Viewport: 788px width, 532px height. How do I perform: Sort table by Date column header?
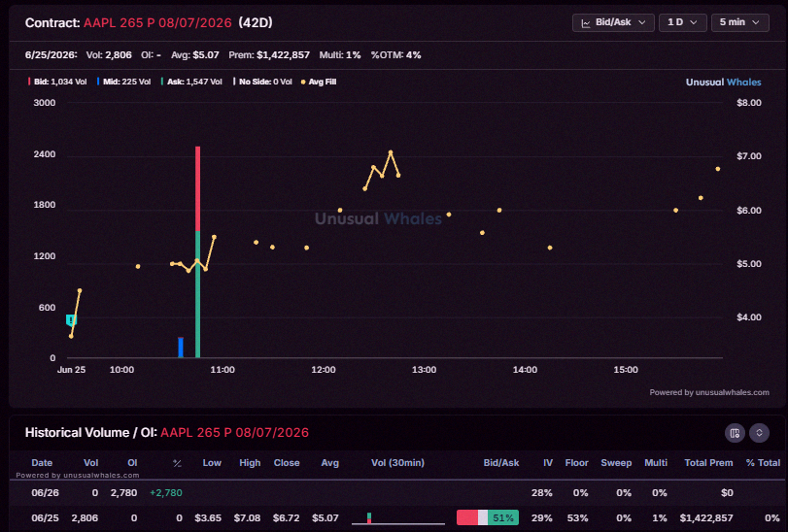tap(42, 463)
